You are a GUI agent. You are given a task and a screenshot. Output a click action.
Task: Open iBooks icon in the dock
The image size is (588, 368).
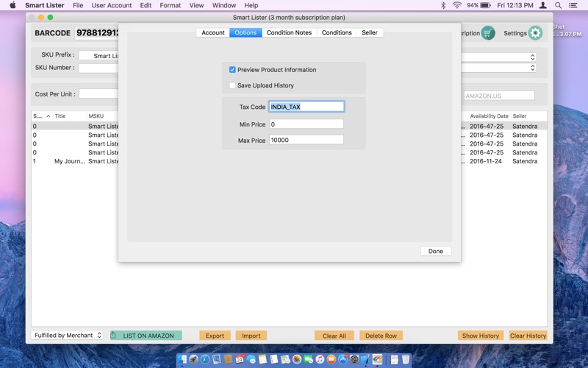tap(331, 359)
